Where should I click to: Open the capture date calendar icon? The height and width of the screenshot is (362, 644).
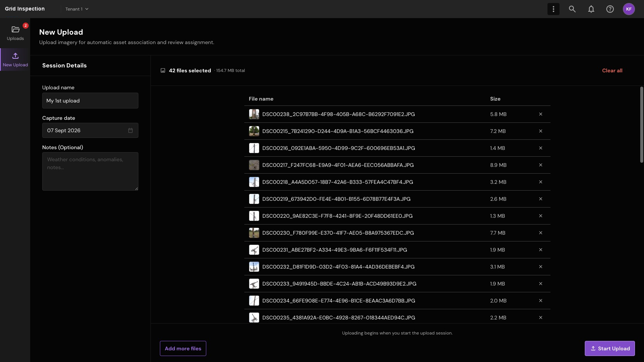(130, 130)
